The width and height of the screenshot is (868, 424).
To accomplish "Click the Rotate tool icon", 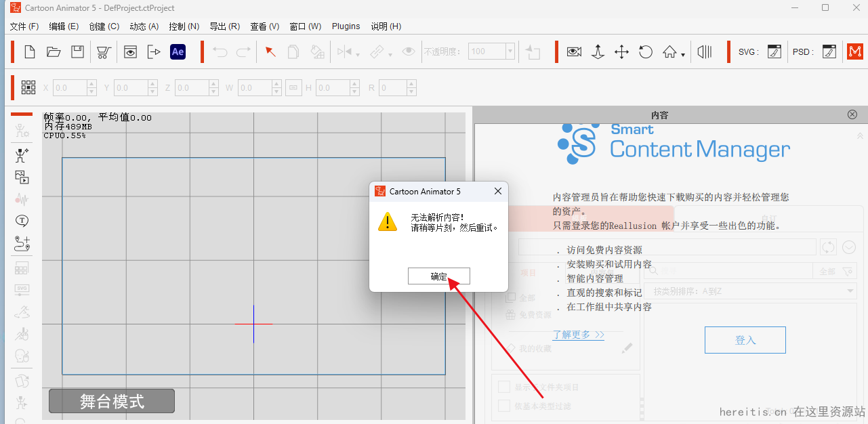I will tap(645, 51).
